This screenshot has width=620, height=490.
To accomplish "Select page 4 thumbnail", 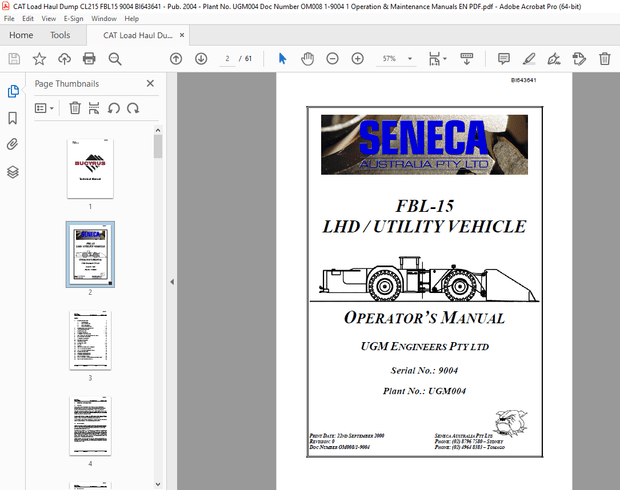I will (90, 426).
